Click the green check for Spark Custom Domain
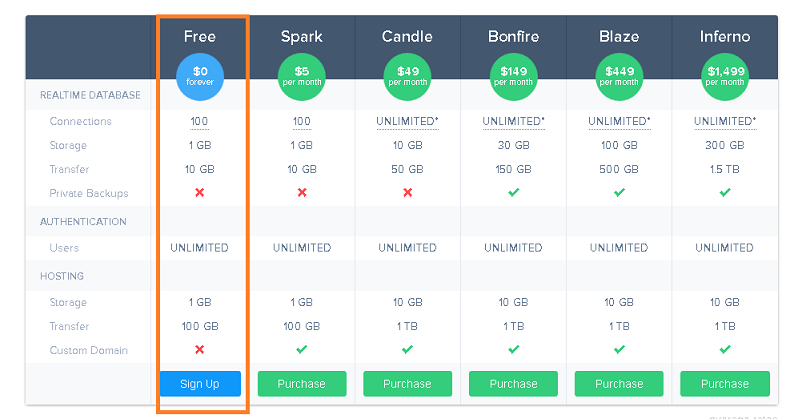The image size is (794, 419). (x=302, y=350)
